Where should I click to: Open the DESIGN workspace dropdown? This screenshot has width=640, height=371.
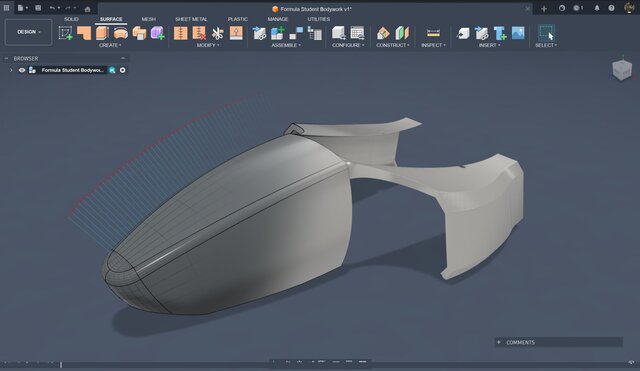pyautogui.click(x=29, y=32)
